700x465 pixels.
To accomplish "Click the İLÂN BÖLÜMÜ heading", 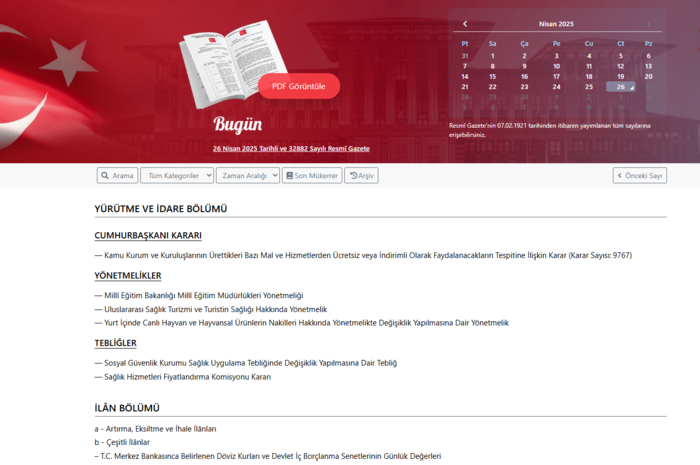I will 127,408.
